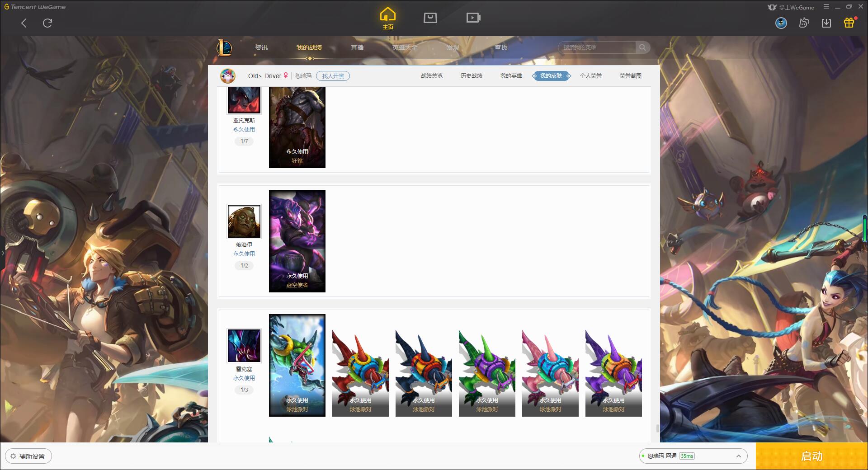Open the download manager icon

pyautogui.click(x=826, y=23)
